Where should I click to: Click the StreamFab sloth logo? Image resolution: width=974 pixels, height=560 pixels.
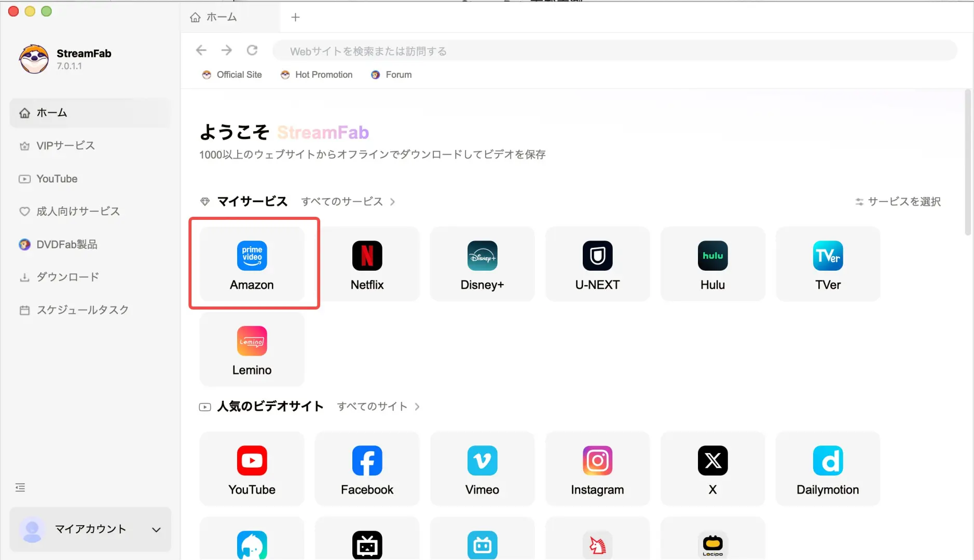click(x=34, y=59)
